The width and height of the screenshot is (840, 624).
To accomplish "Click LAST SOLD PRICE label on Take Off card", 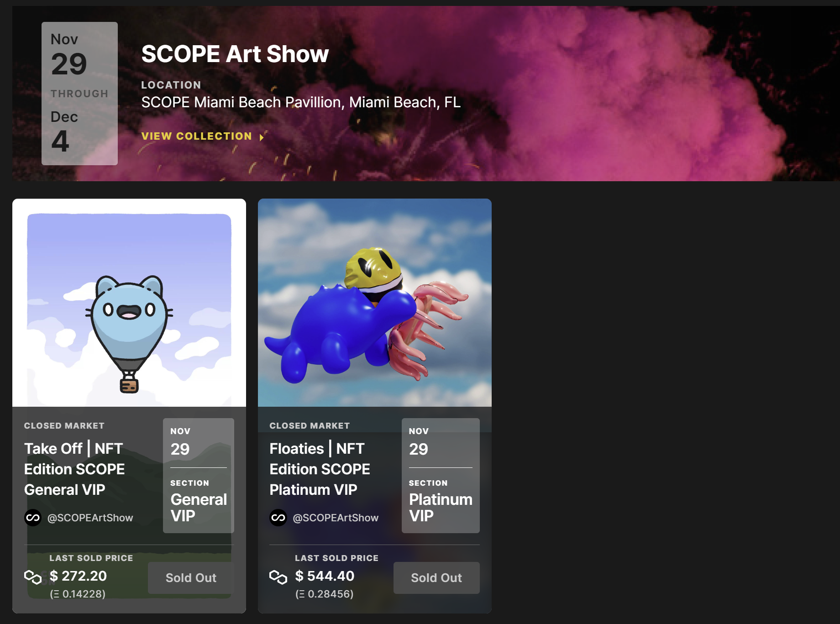I will pyautogui.click(x=91, y=558).
